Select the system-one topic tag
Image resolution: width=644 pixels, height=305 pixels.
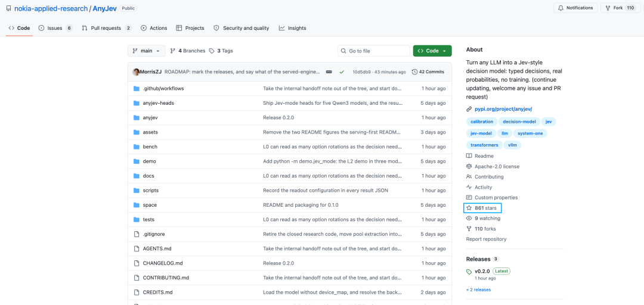pos(530,133)
